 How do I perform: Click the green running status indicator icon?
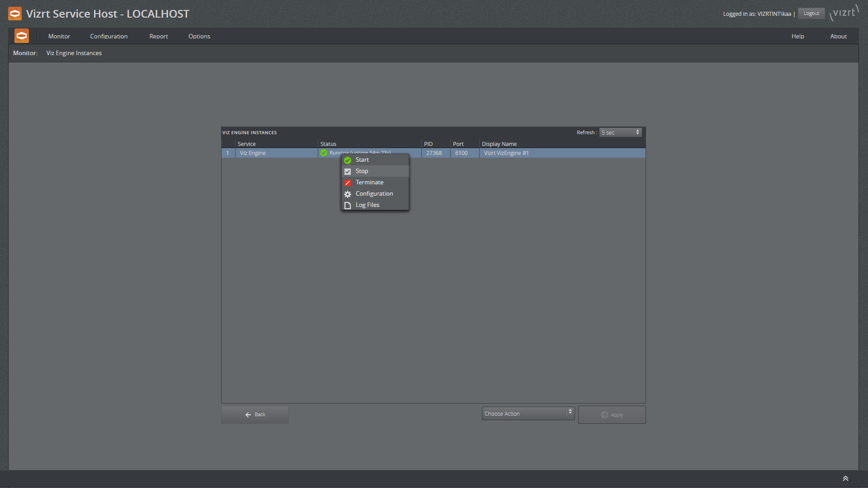[x=324, y=153]
